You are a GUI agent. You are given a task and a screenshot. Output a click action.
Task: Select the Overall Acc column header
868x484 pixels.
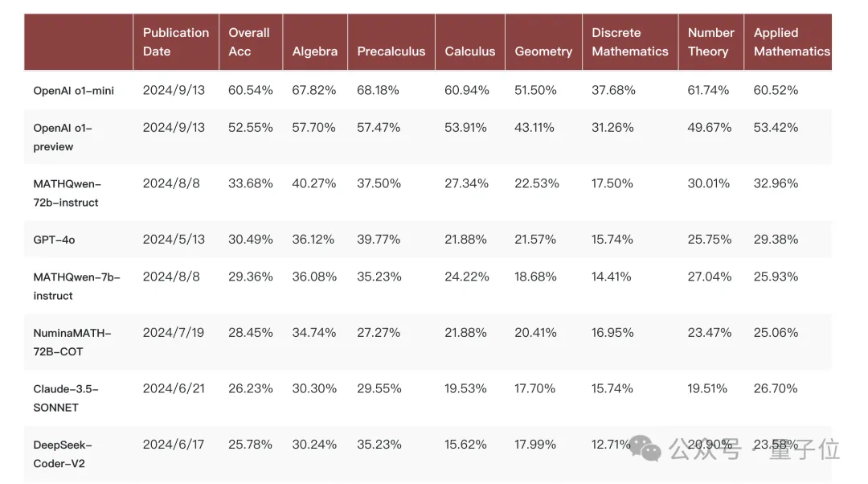[249, 42]
